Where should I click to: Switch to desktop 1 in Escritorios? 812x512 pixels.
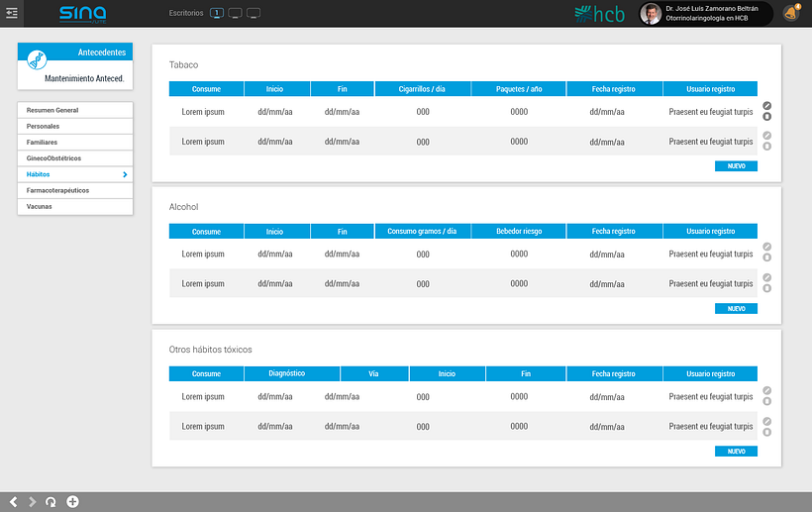coord(217,13)
